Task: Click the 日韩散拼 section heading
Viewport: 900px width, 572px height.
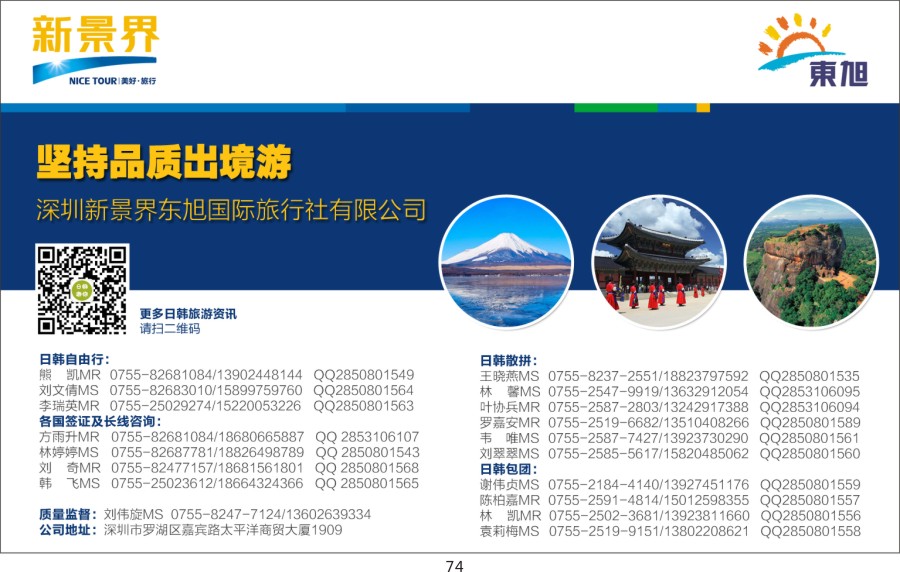Action: pyautogui.click(x=509, y=361)
